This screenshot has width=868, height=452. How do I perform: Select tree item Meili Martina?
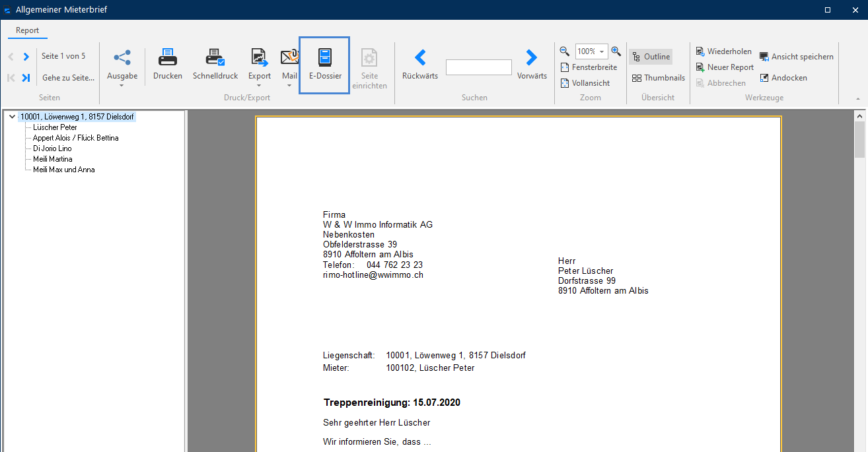53,159
